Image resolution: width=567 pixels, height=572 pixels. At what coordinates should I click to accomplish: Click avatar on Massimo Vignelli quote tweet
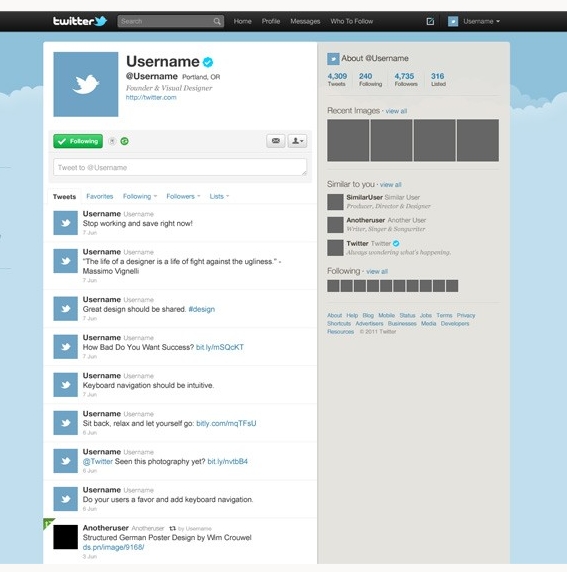pos(66,261)
